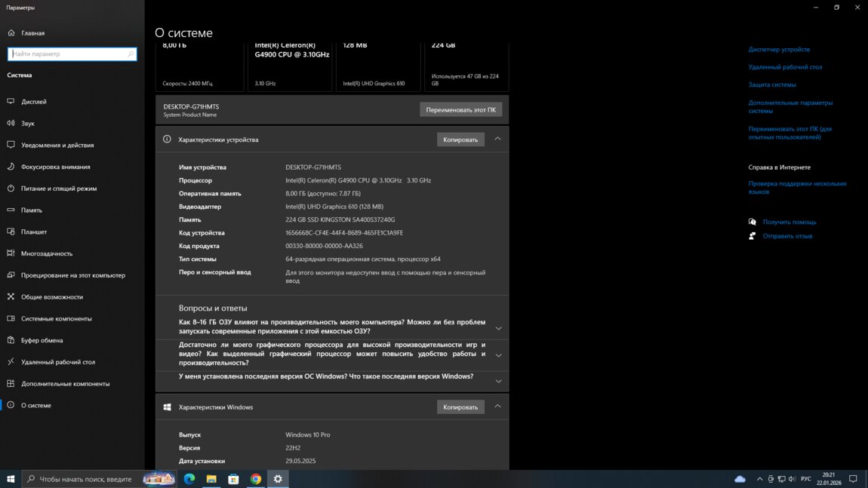Open the Multitasking settings page
The height and width of the screenshot is (488, 868).
click(47, 253)
